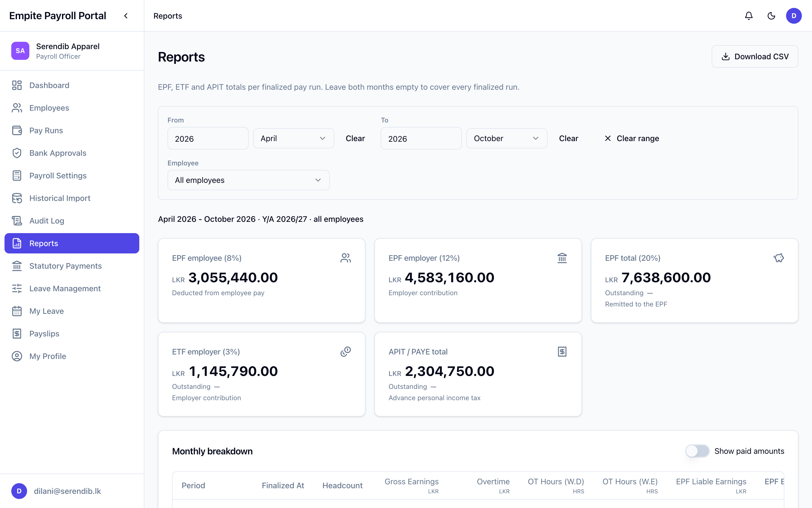Open the D user avatar menu
The image size is (812, 508).
click(794, 16)
